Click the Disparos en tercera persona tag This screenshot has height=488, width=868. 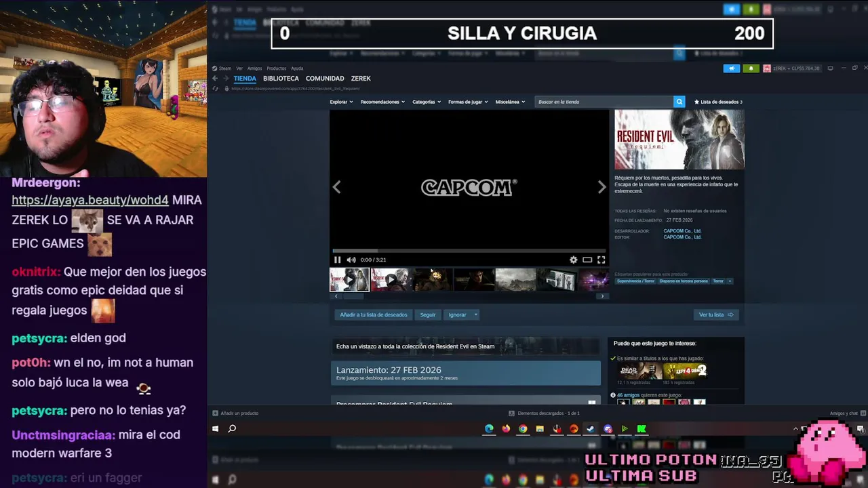click(x=684, y=281)
